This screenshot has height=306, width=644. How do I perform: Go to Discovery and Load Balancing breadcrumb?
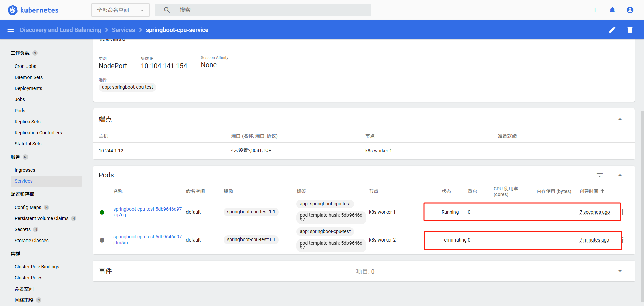(x=60, y=30)
